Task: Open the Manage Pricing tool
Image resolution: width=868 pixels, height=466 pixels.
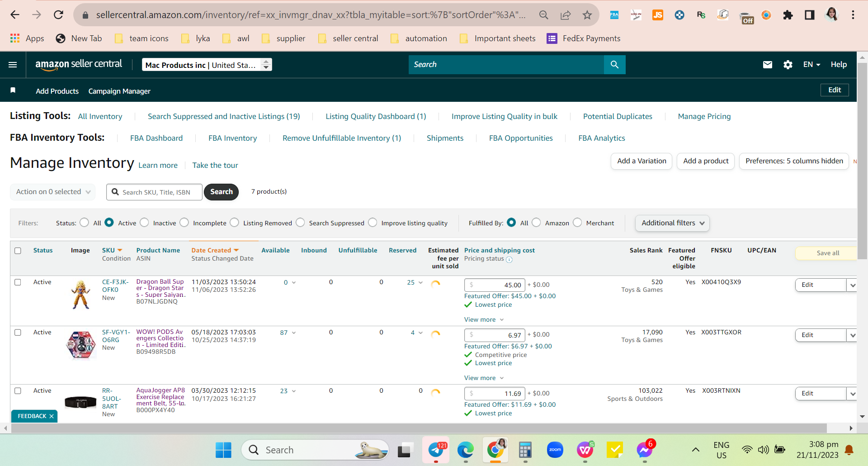Action: click(704, 116)
